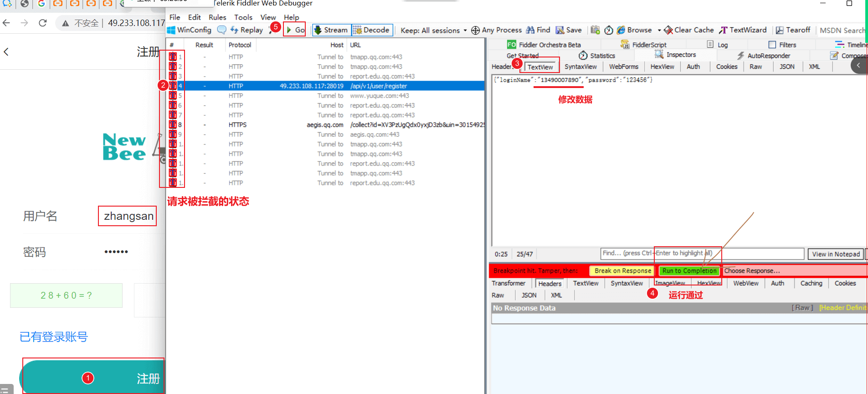868x394 pixels.
Task: Open the View menu
Action: (x=268, y=17)
